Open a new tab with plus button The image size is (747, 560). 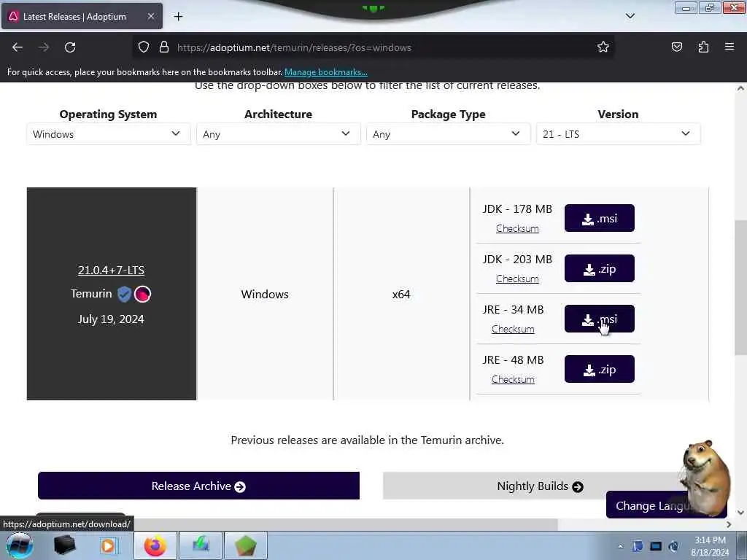pos(178,17)
